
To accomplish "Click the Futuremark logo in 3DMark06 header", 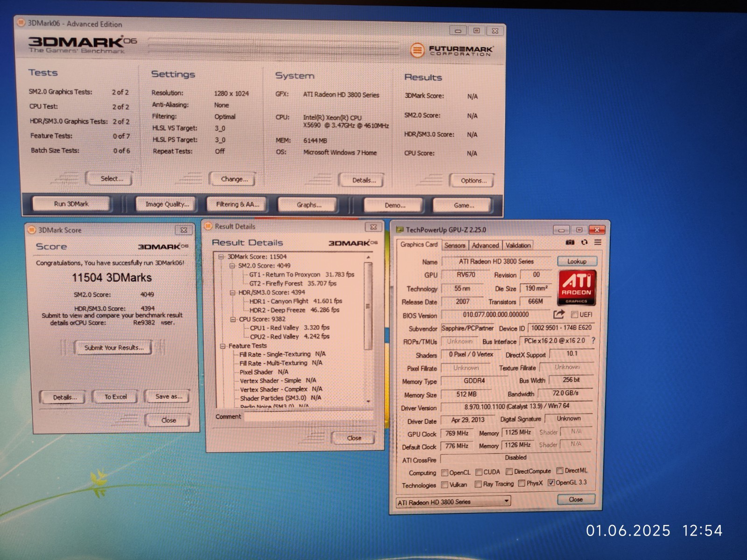I will [451, 50].
